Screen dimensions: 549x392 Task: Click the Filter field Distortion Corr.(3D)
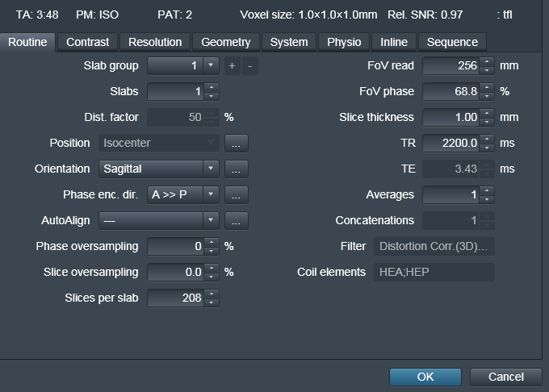pos(434,247)
